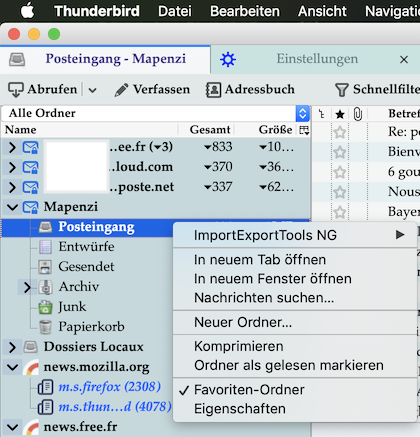
Task: Expand Dossiers Locaux
Action: pyautogui.click(x=12, y=347)
